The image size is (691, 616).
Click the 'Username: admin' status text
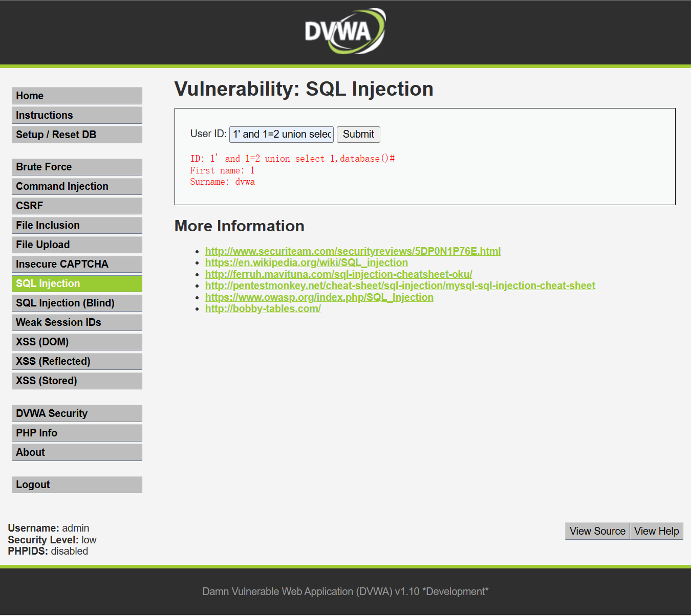49,528
